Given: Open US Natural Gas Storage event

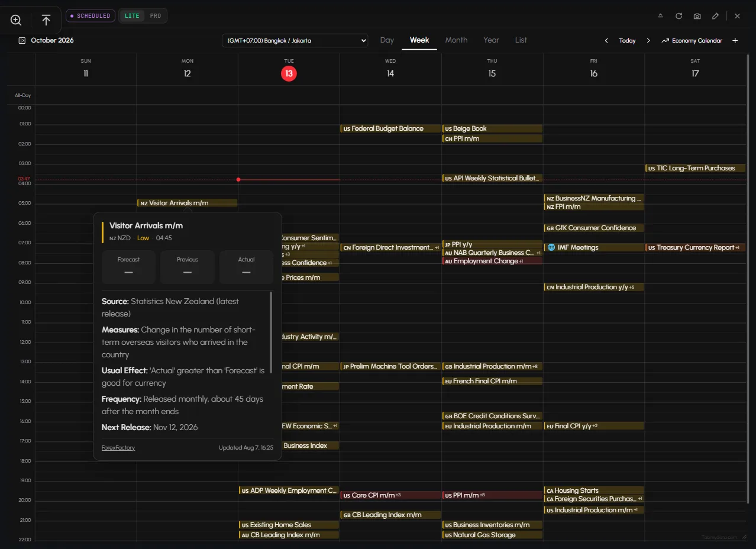Looking at the screenshot, I should pyautogui.click(x=492, y=535).
